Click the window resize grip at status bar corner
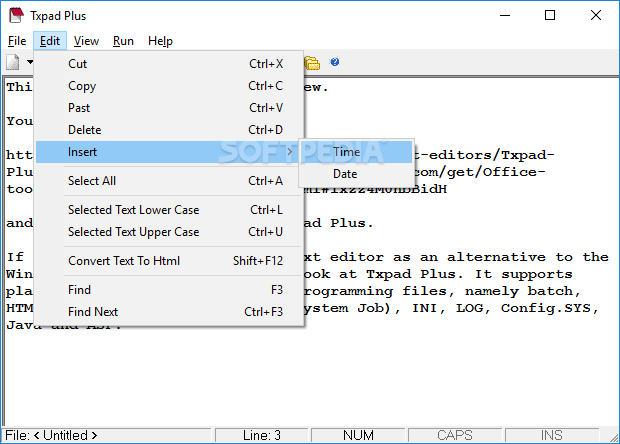Viewport: 620px width, 444px height. pyautogui.click(x=612, y=436)
